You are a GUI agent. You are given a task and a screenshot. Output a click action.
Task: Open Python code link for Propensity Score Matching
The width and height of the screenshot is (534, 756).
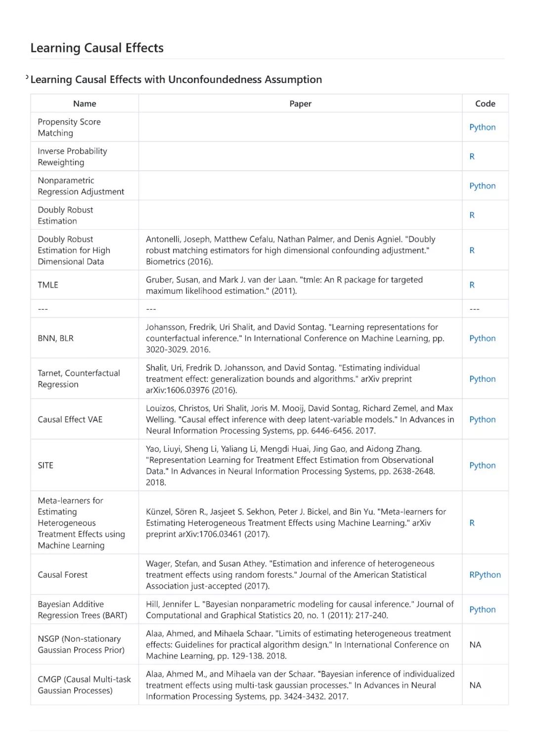[x=482, y=127]
